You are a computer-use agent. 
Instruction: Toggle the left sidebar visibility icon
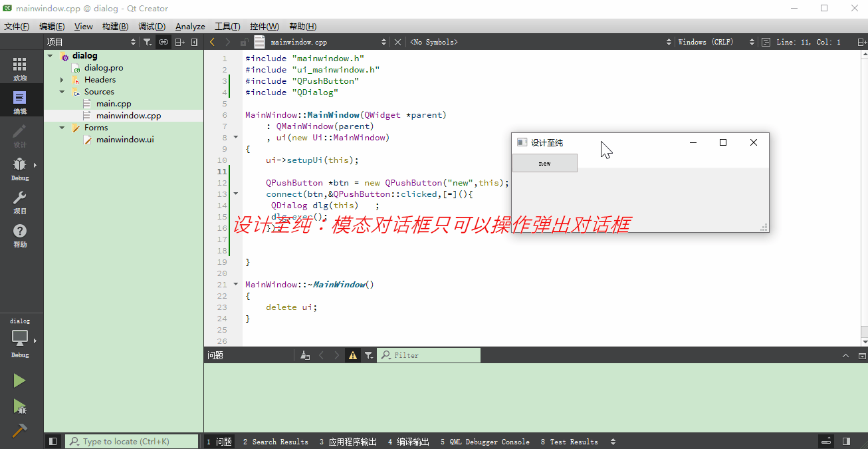53,441
